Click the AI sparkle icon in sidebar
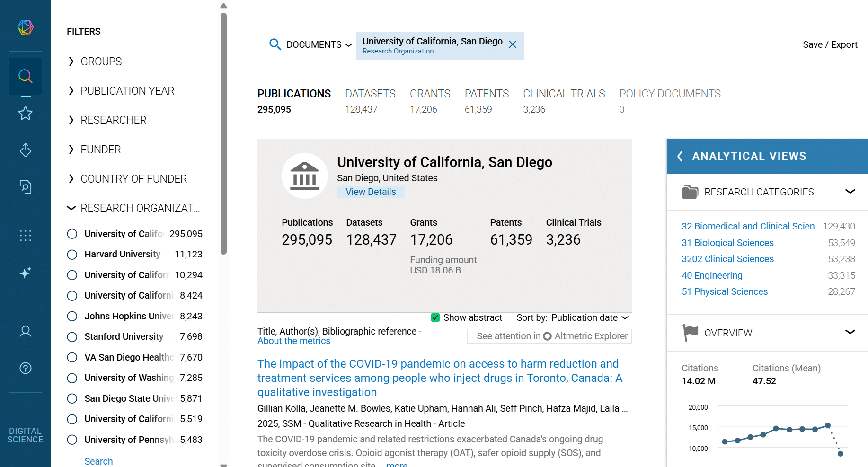 (26, 273)
